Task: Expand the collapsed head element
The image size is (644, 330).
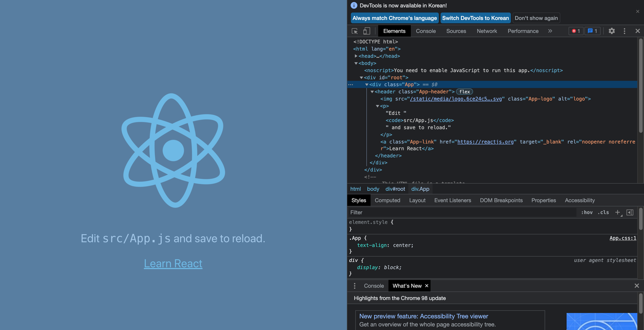Action: pyautogui.click(x=356, y=56)
